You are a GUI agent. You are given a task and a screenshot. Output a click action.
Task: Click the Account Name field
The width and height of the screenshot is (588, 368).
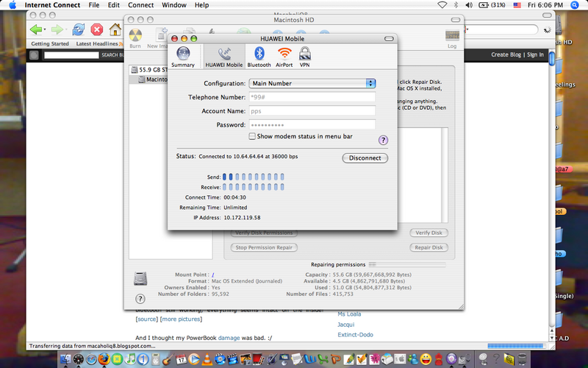click(312, 111)
